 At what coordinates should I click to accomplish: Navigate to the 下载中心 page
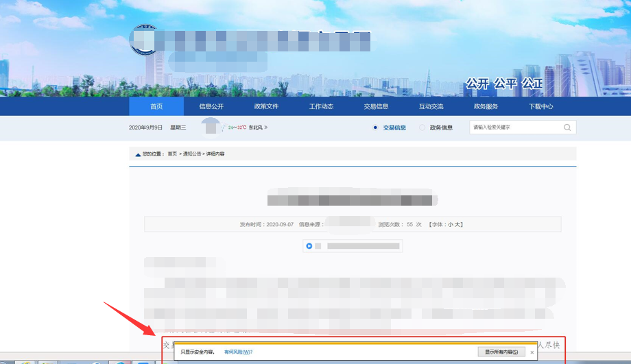540,106
